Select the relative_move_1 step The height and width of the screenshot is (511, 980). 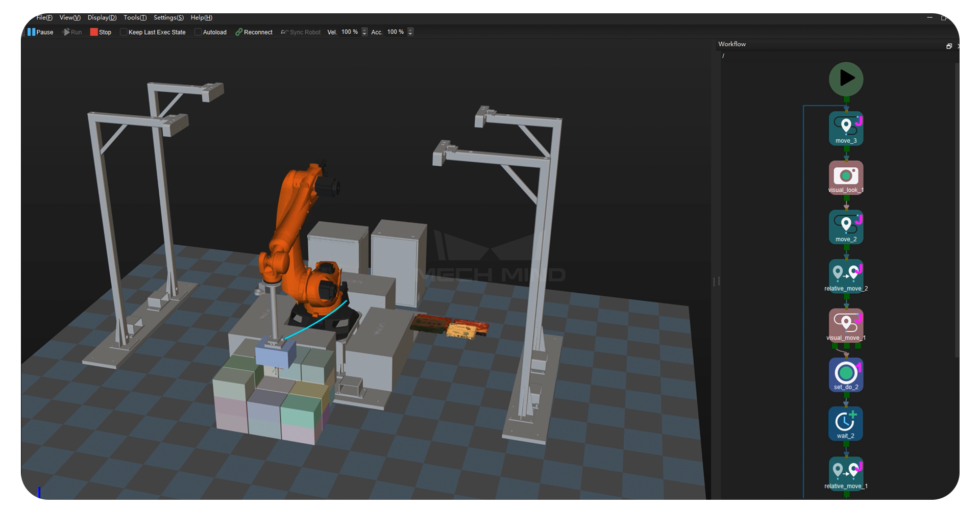click(x=845, y=471)
